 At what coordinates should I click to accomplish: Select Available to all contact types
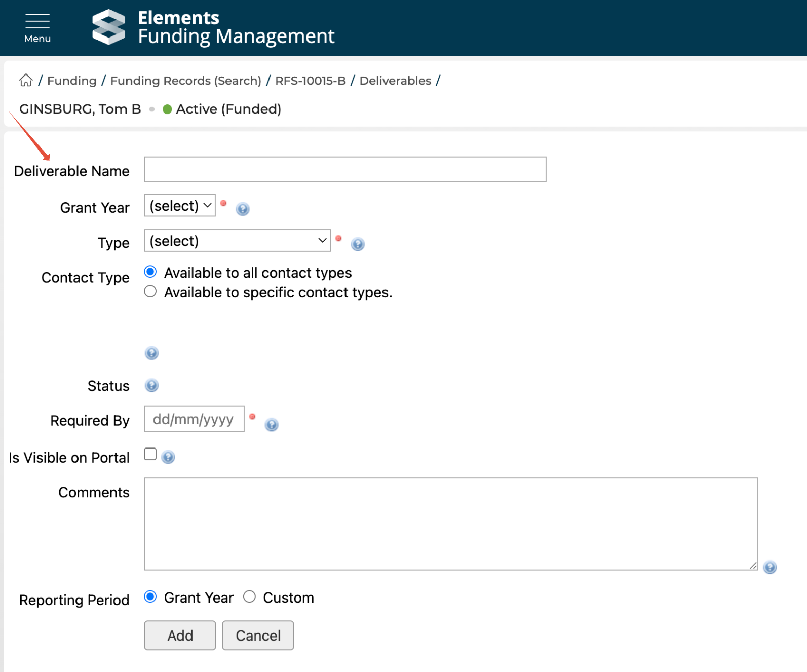150,272
